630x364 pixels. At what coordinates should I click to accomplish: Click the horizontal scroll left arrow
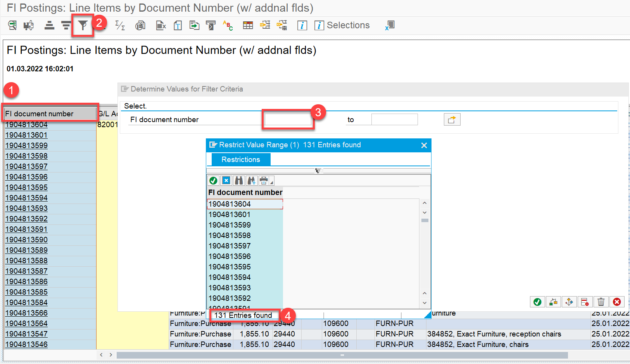pyautogui.click(x=101, y=355)
